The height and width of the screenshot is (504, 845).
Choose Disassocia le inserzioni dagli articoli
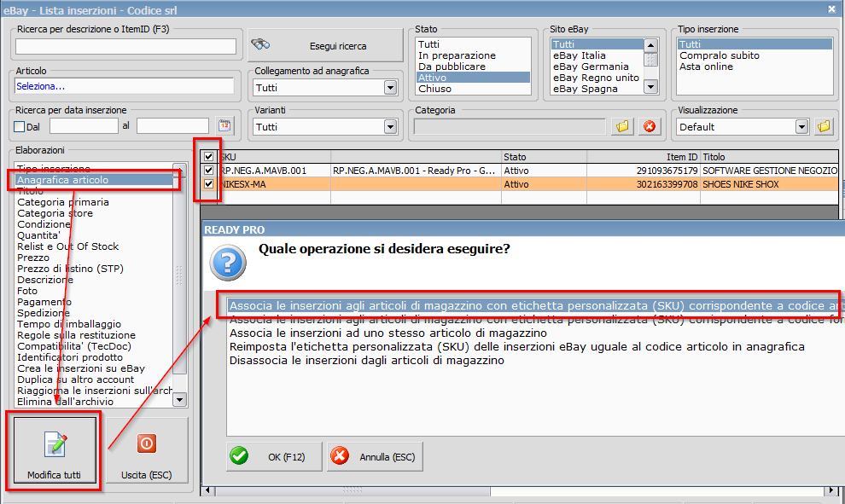click(366, 360)
